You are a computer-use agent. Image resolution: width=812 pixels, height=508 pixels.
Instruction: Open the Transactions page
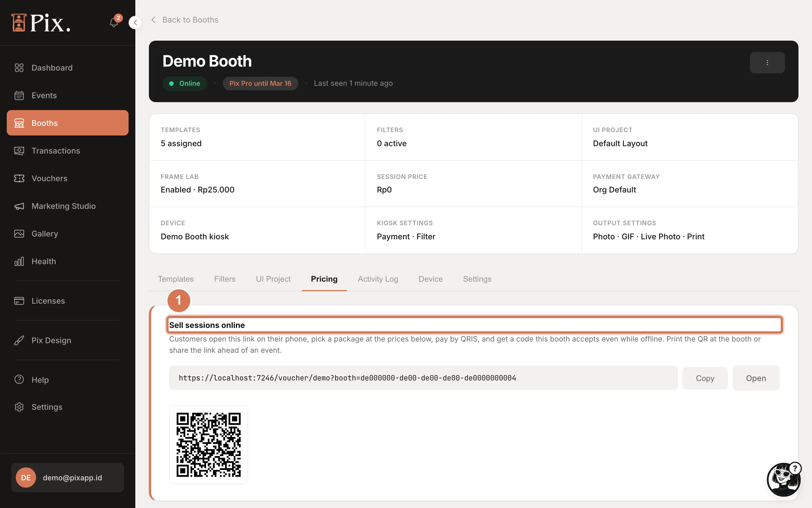click(67, 150)
